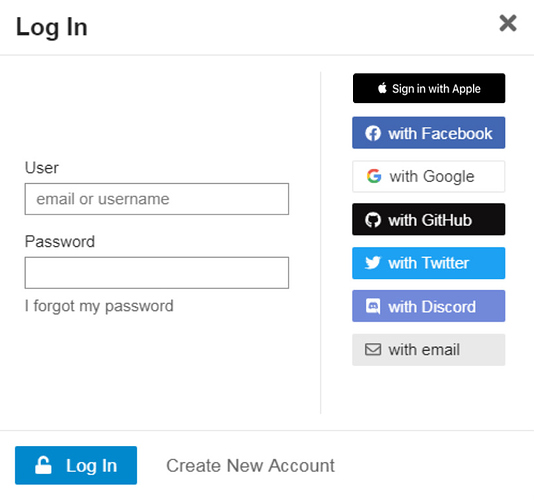Click the Google G logo icon
The image size is (534, 500).
click(374, 176)
